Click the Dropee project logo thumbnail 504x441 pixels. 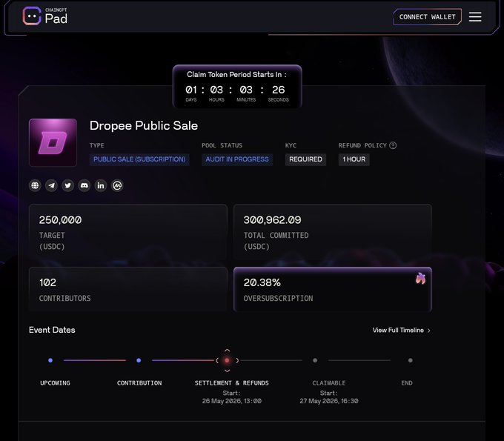click(53, 142)
